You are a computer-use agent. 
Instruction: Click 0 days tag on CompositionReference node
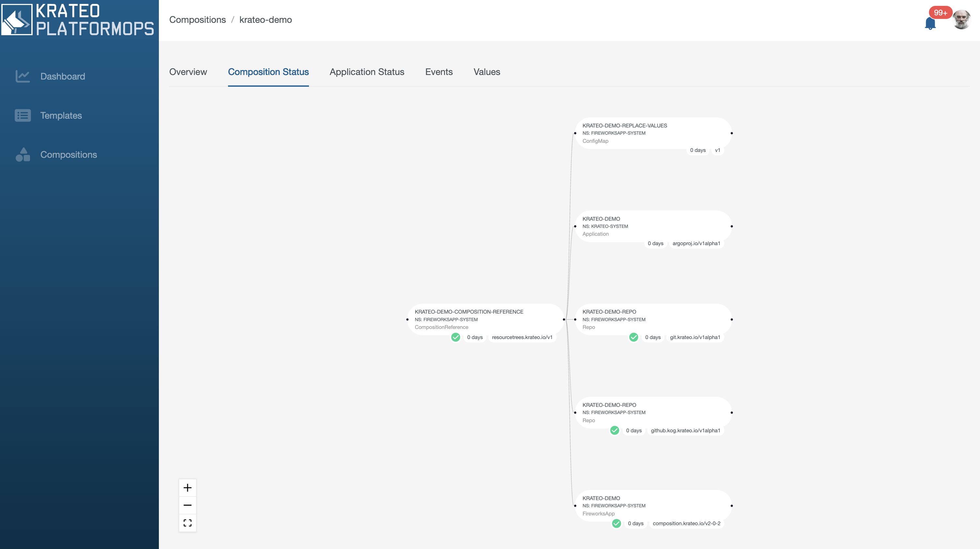coord(475,337)
